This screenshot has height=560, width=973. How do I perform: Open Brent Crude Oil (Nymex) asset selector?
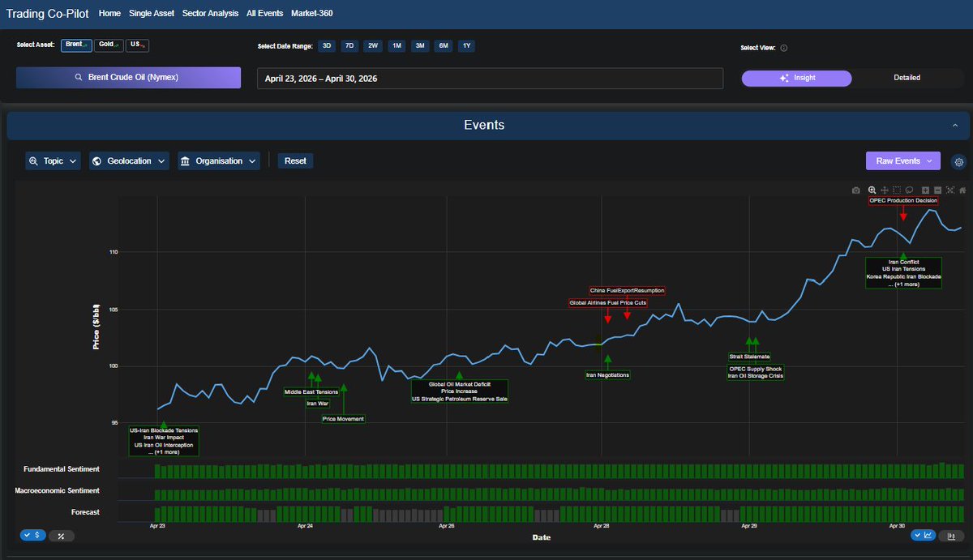click(x=128, y=78)
